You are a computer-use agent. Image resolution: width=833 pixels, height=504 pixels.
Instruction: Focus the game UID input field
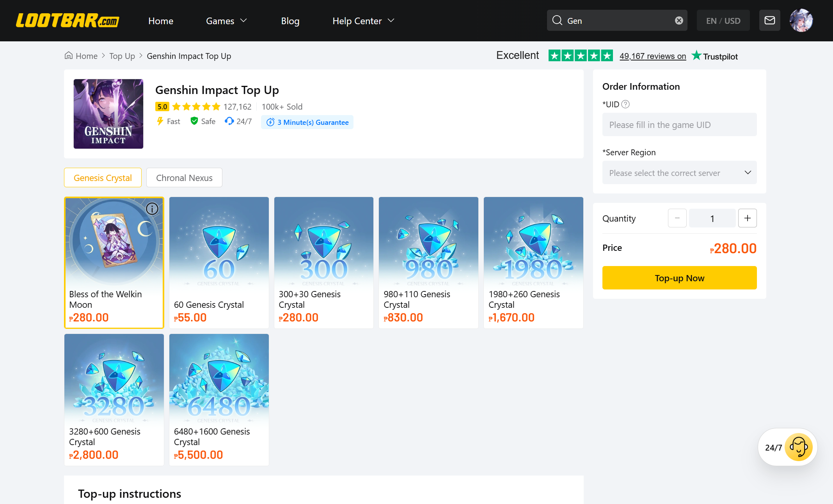680,124
